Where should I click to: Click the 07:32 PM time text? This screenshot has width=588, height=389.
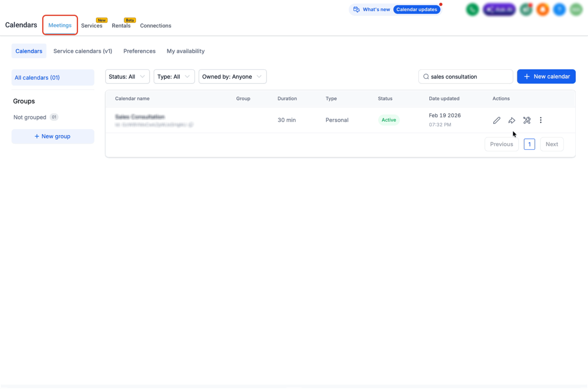(x=440, y=125)
